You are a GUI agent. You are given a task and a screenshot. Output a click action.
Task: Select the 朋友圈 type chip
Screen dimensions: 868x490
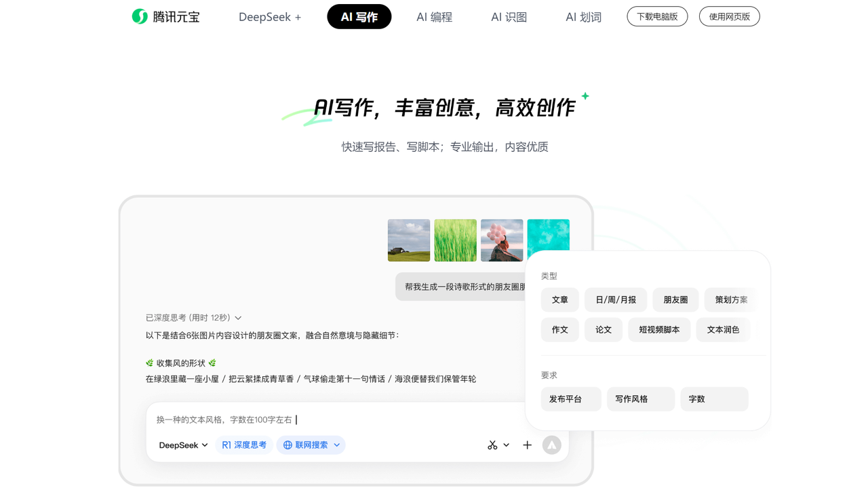pos(675,300)
